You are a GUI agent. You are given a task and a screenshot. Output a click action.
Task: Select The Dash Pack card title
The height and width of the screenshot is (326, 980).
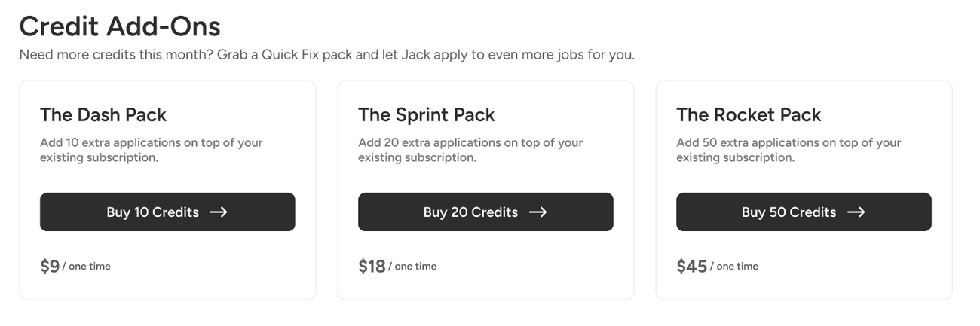click(x=103, y=115)
